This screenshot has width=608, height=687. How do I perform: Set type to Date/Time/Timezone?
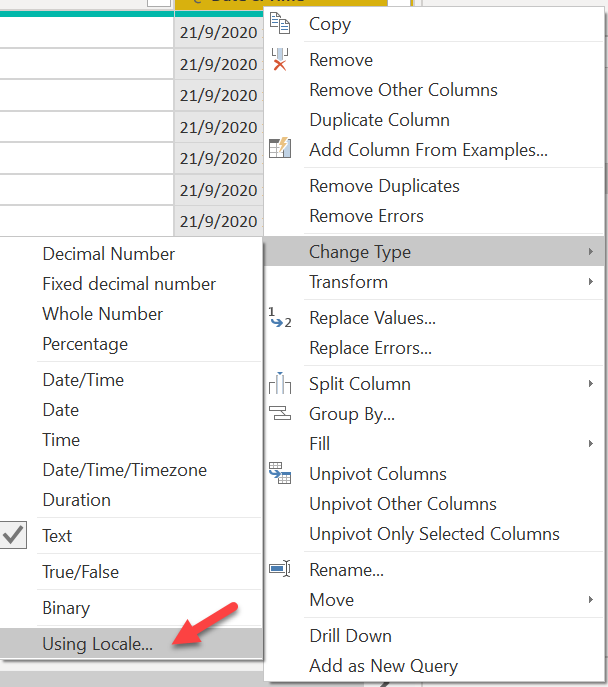point(124,470)
